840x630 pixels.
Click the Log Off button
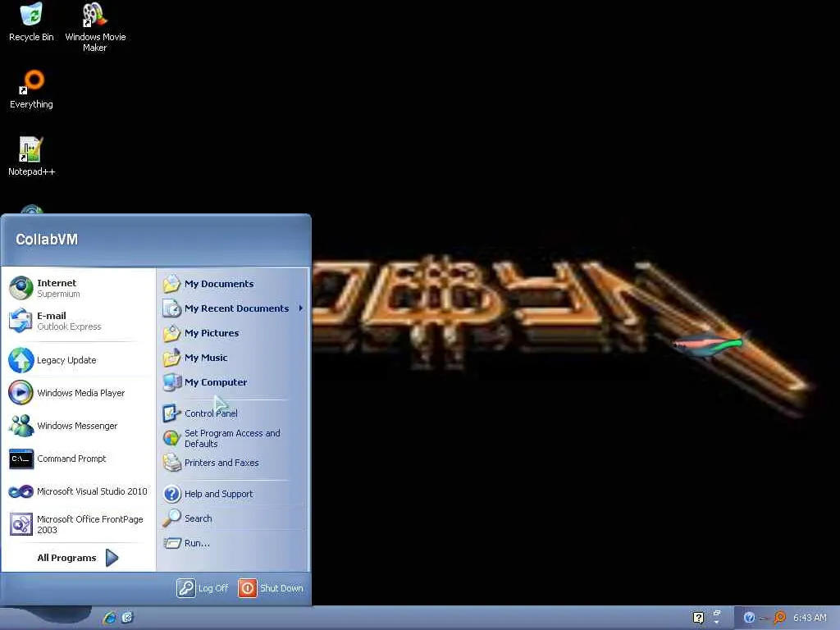point(203,588)
